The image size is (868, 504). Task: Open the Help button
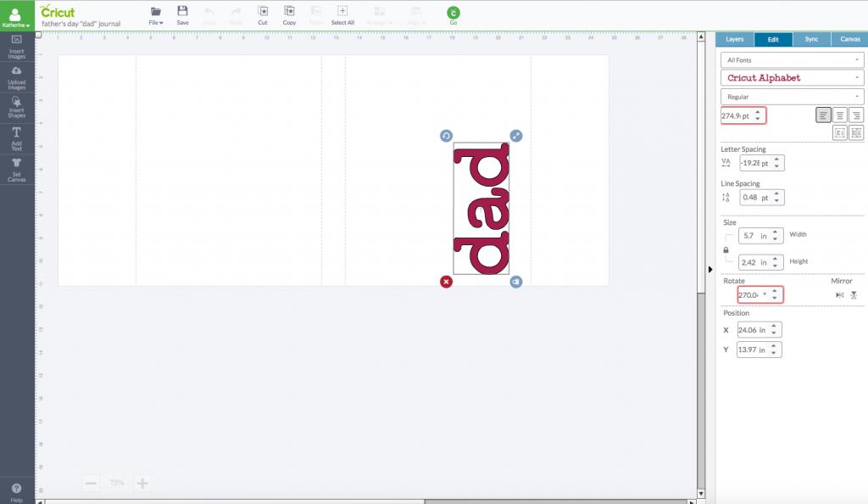click(17, 492)
